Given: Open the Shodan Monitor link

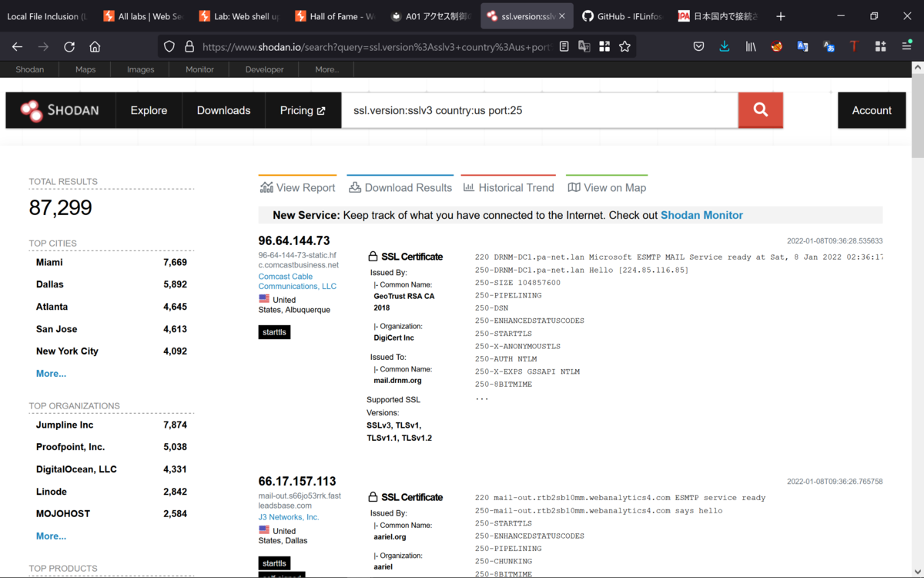Looking at the screenshot, I should [x=701, y=216].
